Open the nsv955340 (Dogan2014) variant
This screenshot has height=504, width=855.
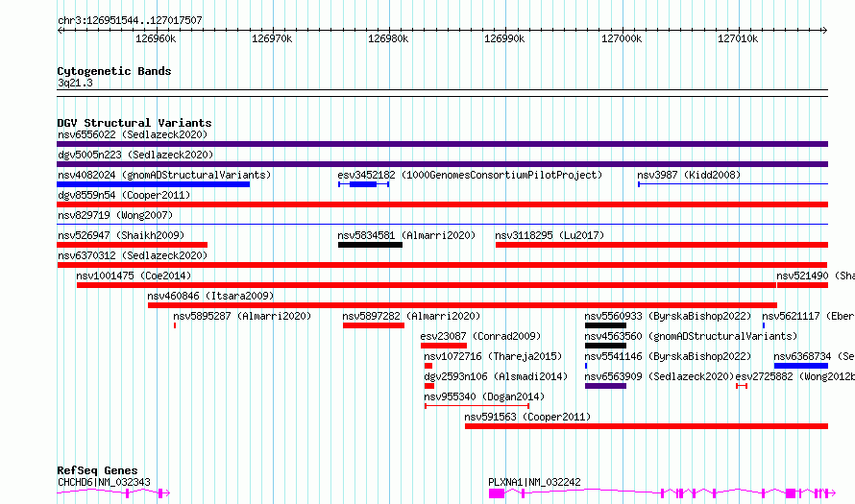484,396
